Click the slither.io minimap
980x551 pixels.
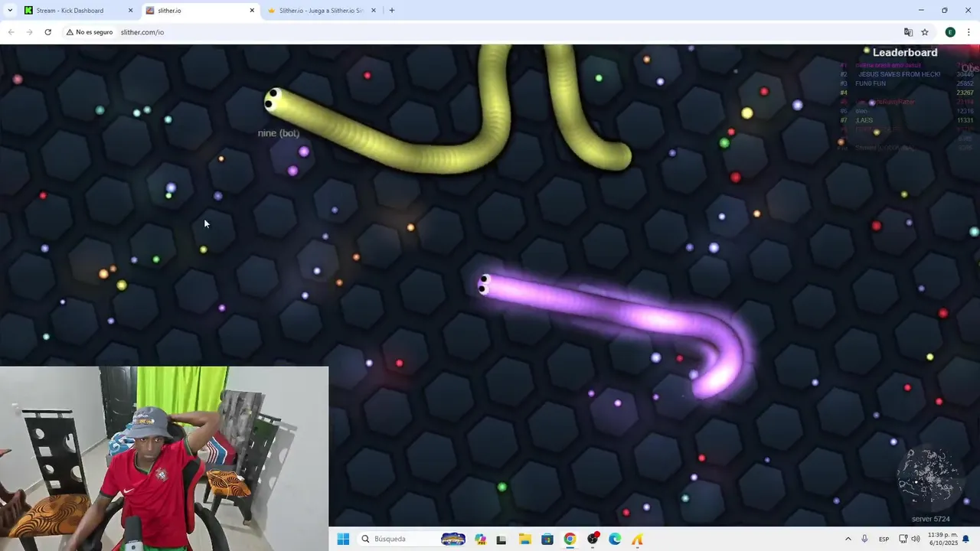click(x=930, y=478)
